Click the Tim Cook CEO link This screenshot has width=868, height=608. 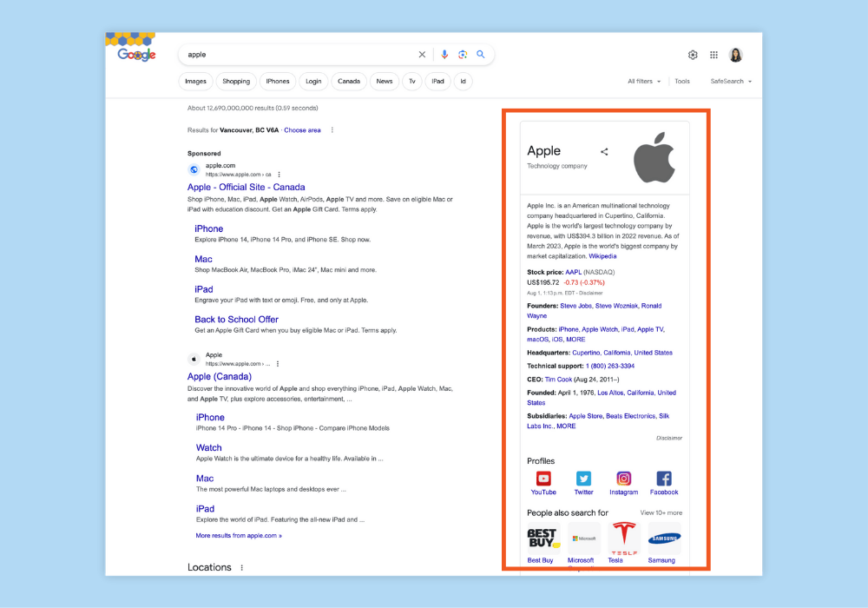(x=559, y=380)
